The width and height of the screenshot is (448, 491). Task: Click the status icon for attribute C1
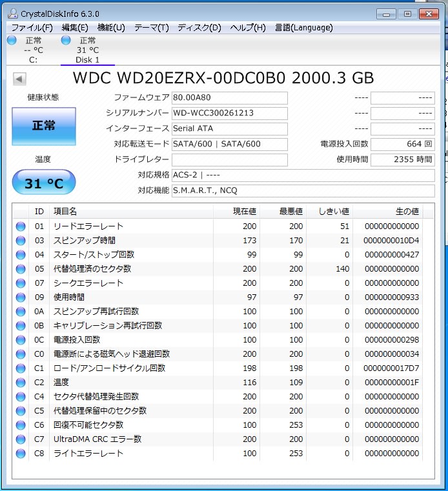(x=21, y=368)
